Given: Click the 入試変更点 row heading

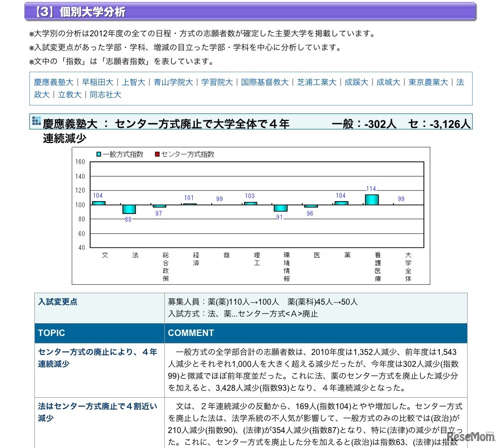Looking at the screenshot, I should tap(58, 302).
